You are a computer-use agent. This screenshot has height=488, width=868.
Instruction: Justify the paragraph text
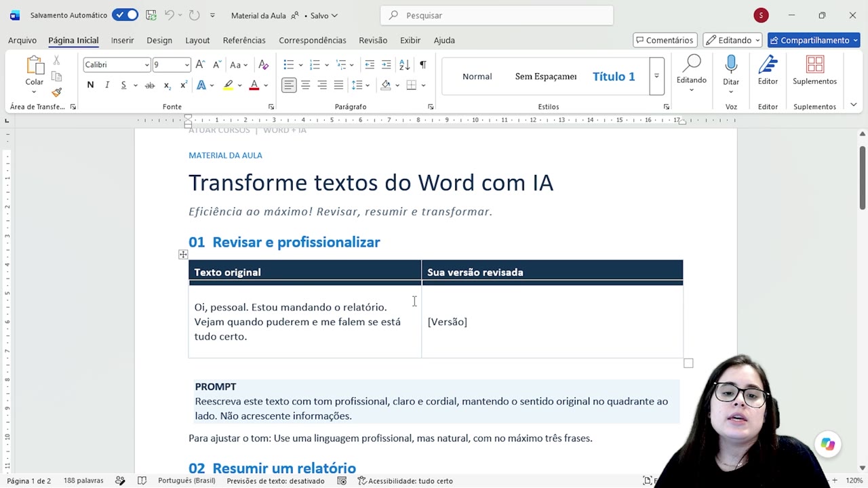(x=338, y=85)
